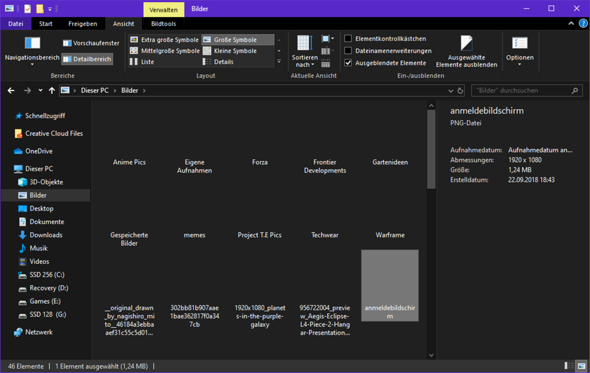Switch to large thumbnails in status bar
The height and width of the screenshot is (373, 590).
point(581,366)
